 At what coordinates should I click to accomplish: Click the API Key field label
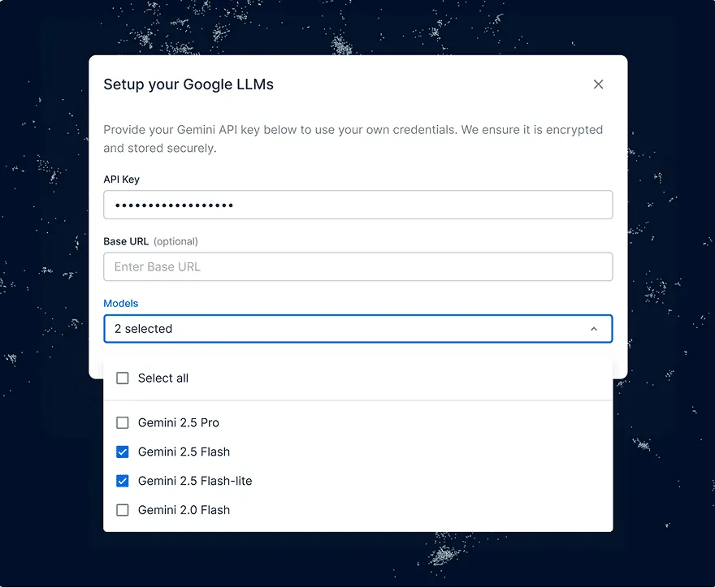[121, 179]
